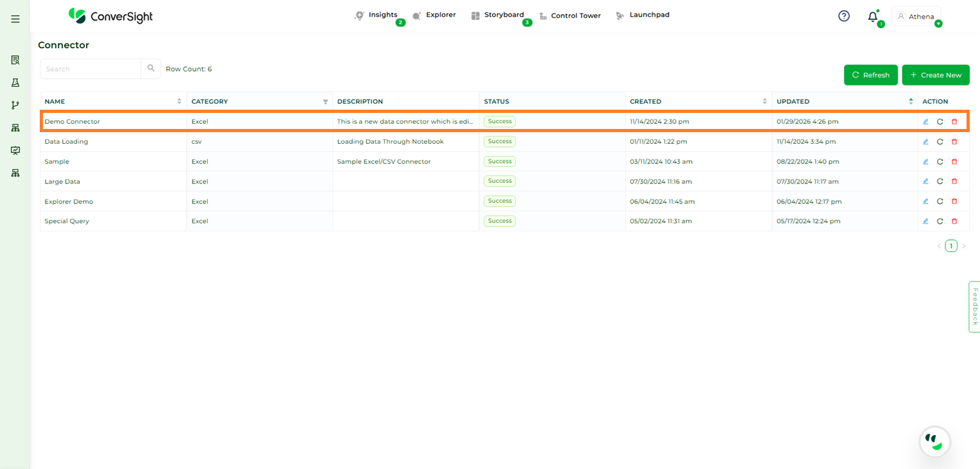Delete the Special Query connector

coord(954,221)
